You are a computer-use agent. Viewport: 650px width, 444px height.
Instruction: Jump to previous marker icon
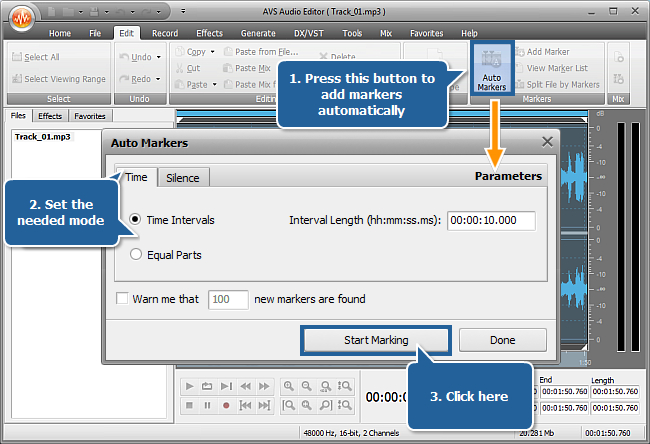coord(245,405)
